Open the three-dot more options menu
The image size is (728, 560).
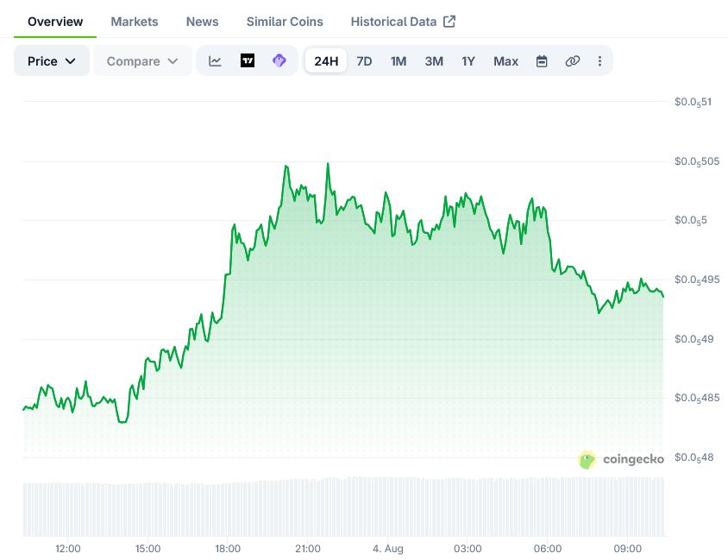[x=599, y=60]
